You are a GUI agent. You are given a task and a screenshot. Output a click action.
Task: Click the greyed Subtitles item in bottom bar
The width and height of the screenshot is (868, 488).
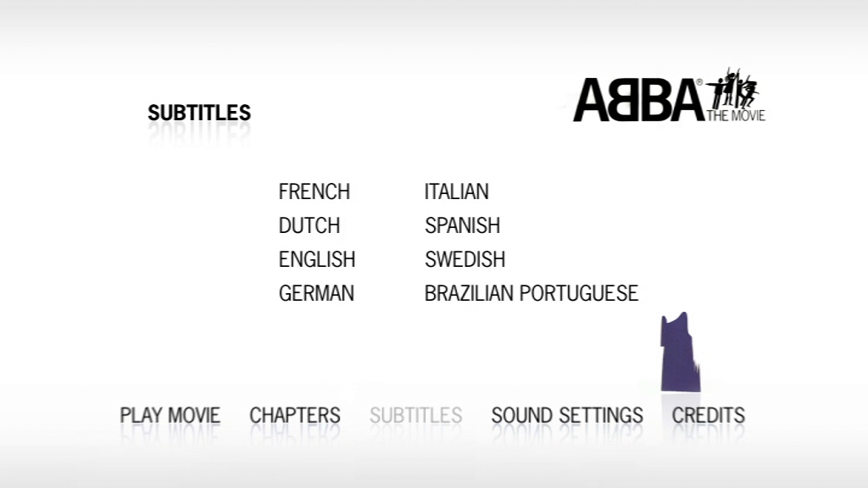pyautogui.click(x=415, y=415)
